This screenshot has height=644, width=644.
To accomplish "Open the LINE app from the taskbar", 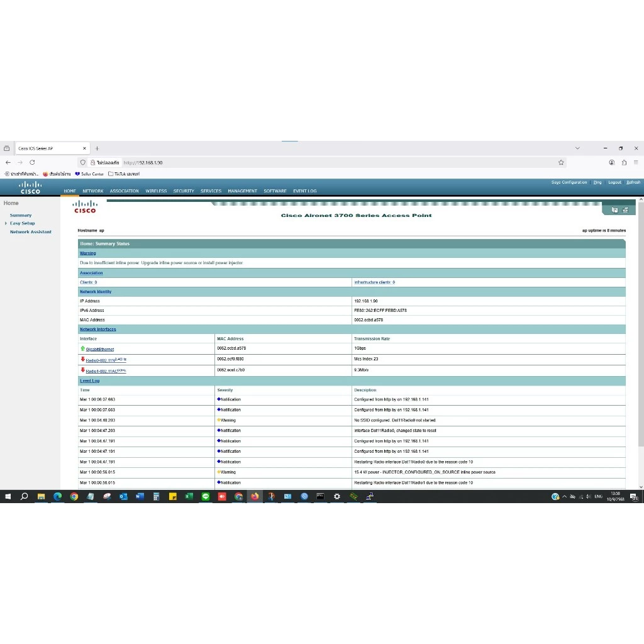I will (206, 497).
